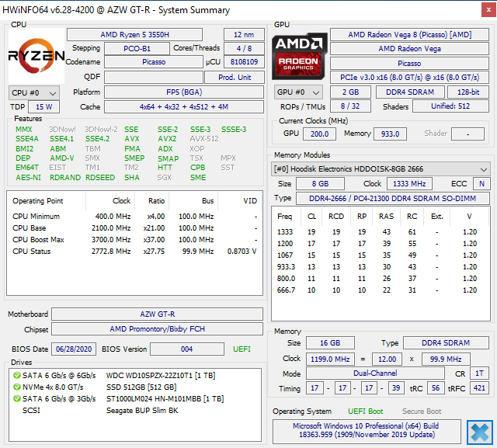Viewport: 497px width, 448px height.
Task: Click the CPU Status row in operating point table
Action: [135, 252]
